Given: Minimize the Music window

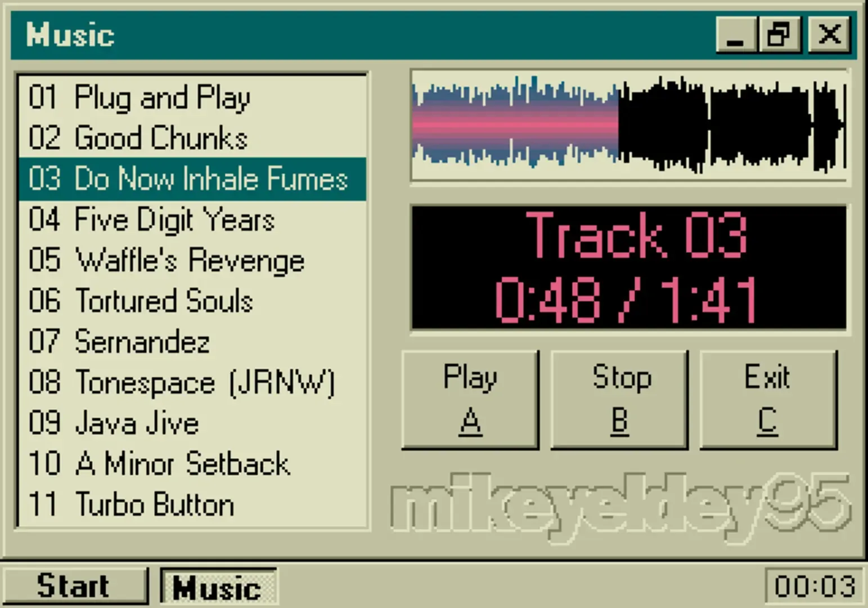Looking at the screenshot, I should [x=735, y=35].
